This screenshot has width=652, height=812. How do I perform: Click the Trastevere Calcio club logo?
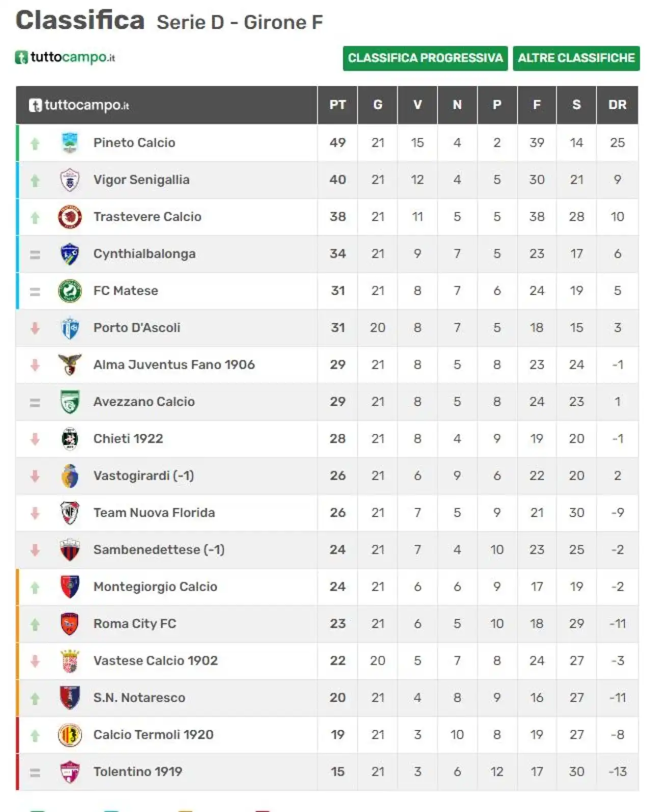pyautogui.click(x=70, y=217)
